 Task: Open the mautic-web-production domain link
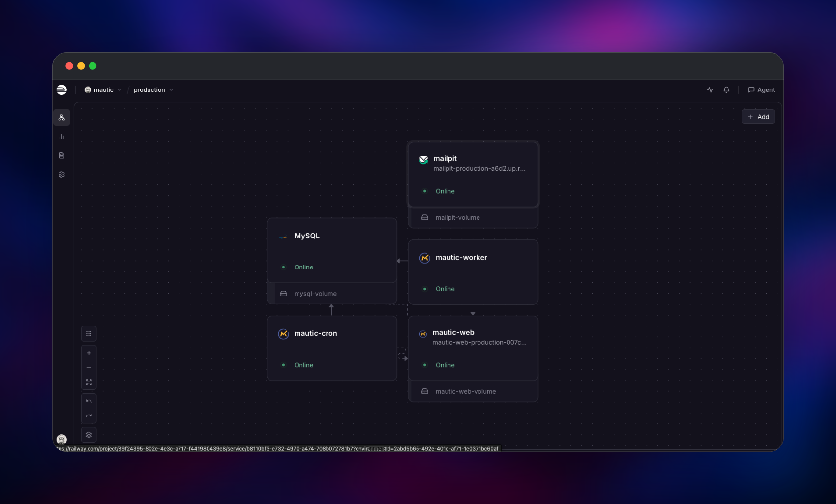point(479,342)
